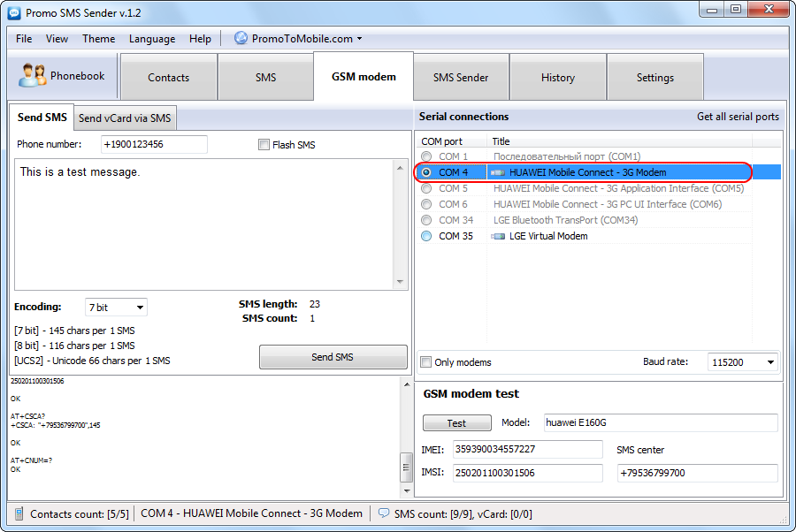Click the LGE Bluetooth TransPort (COM34) row text

[x=565, y=220]
